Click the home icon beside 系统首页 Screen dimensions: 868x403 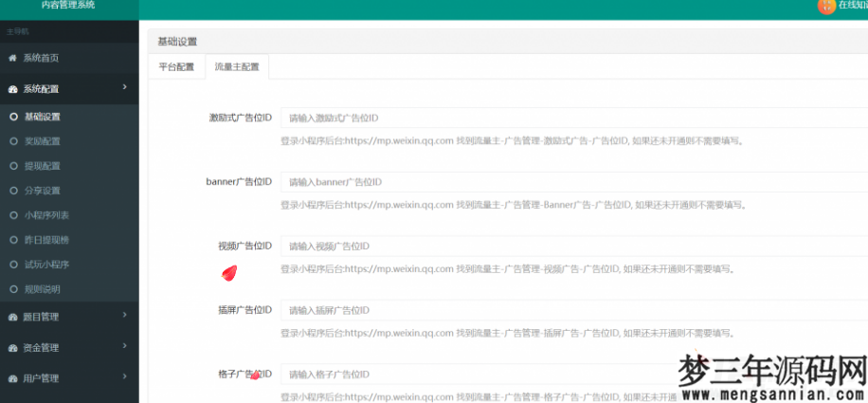[x=12, y=58]
